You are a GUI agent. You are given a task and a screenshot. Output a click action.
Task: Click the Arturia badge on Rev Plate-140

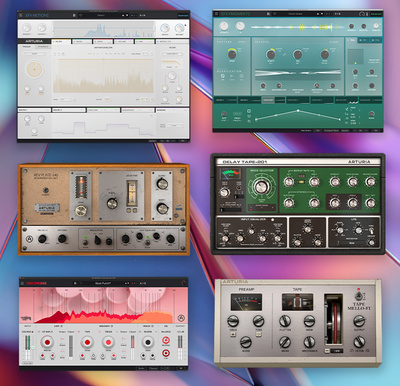click(x=47, y=208)
